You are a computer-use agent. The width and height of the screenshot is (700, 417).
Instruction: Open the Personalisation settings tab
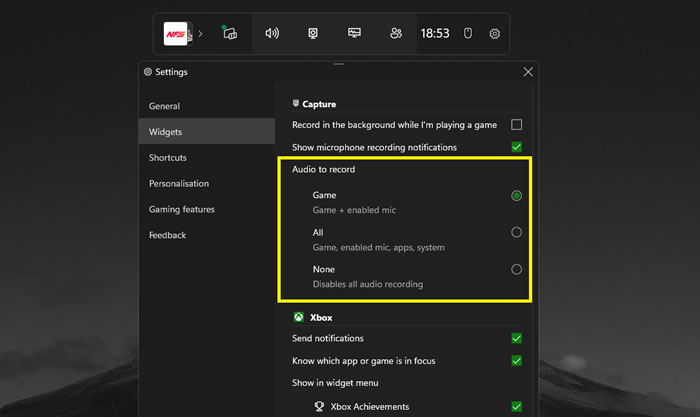pos(207,183)
